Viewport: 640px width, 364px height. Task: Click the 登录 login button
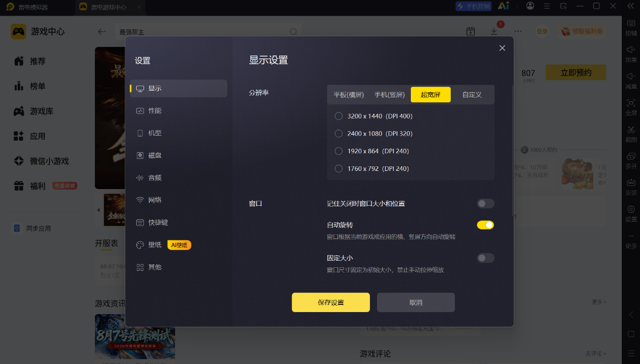[x=542, y=31]
